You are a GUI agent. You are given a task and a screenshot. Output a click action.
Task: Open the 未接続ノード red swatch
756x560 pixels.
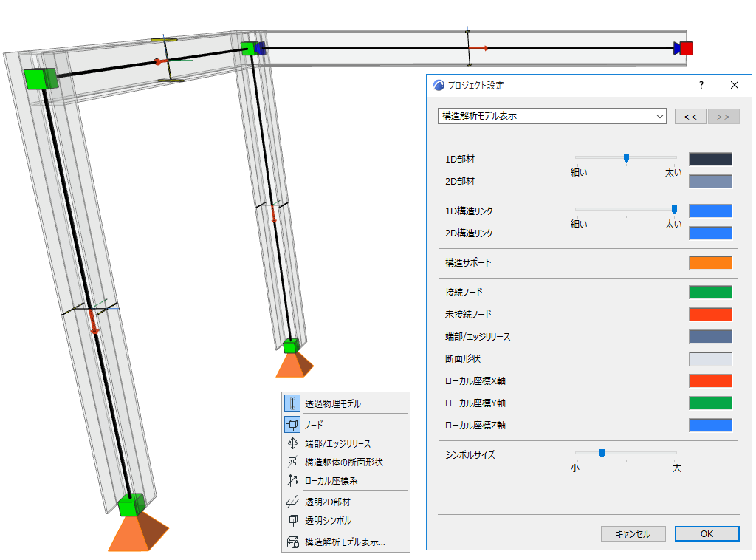710,314
